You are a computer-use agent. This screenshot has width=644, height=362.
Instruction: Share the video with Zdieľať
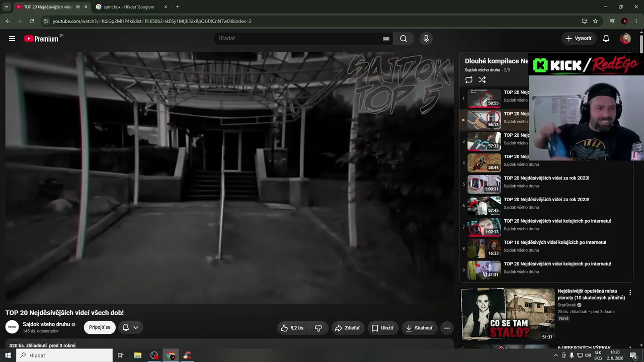point(348,328)
